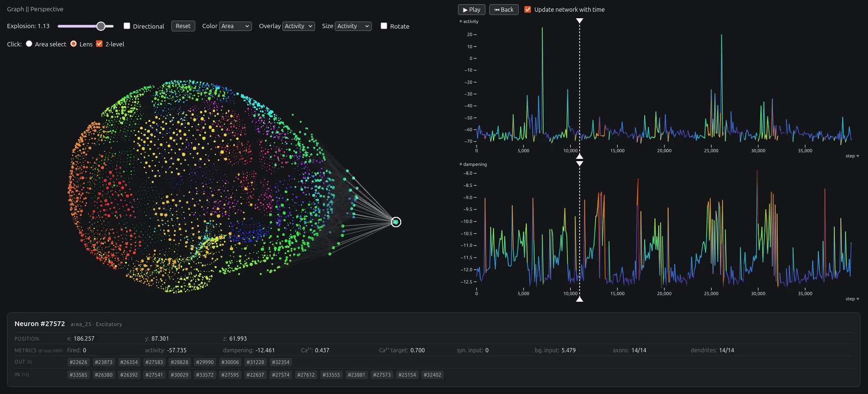
Task: Open the Overlay dropdown set to Activity
Action: (299, 26)
